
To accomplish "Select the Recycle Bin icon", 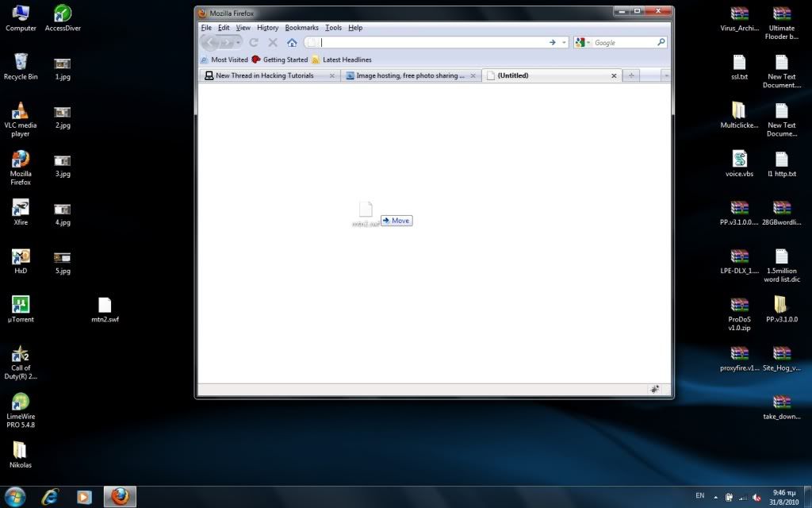I will [21, 67].
